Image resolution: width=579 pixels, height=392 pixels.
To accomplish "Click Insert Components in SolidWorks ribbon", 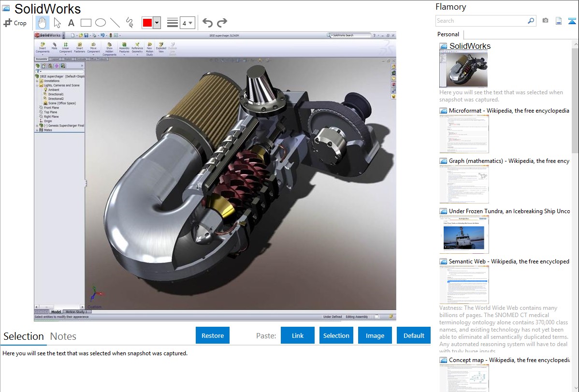I will [x=43, y=48].
